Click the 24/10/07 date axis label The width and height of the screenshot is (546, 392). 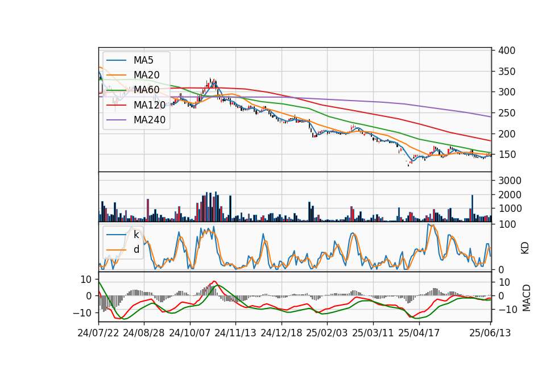click(x=190, y=333)
